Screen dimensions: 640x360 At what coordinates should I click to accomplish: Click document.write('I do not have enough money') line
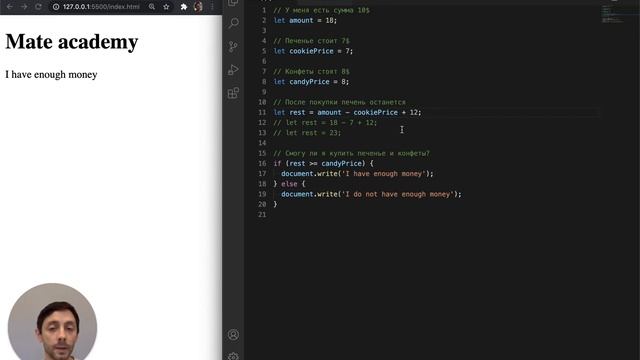pyautogui.click(x=371, y=194)
